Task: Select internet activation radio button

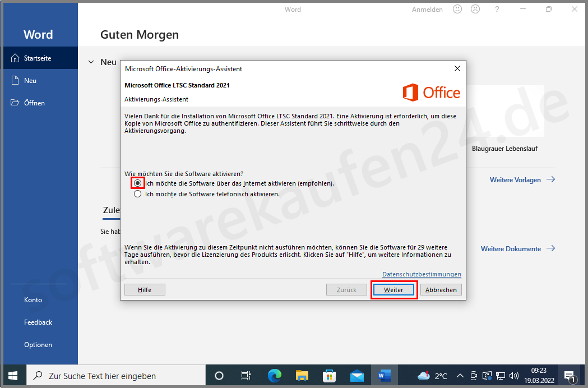Action: click(x=138, y=183)
